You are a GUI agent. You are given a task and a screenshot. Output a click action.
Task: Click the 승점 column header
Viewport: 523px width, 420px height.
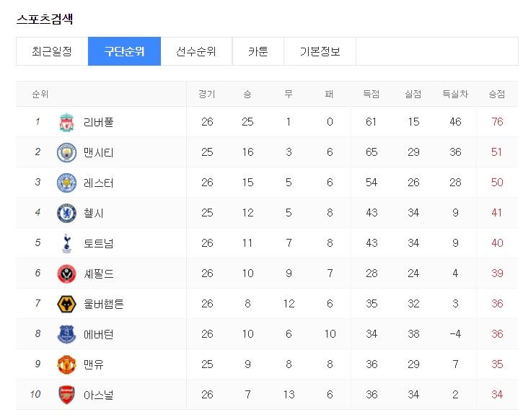tap(496, 94)
